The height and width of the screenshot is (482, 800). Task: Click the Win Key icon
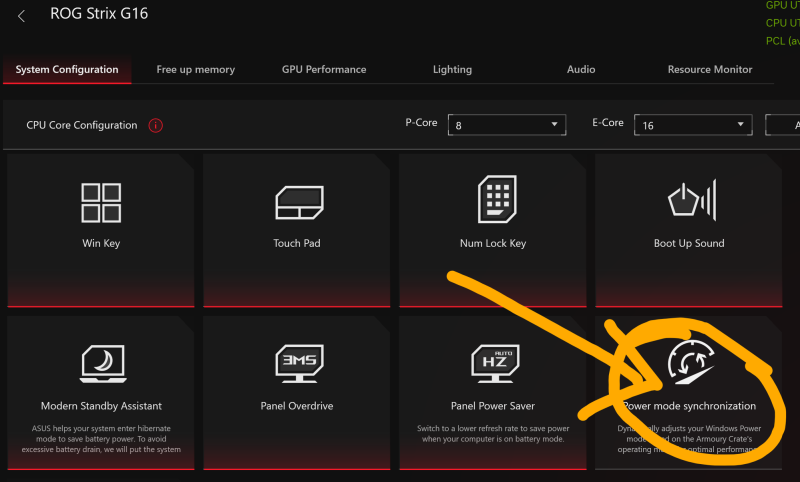(x=101, y=203)
